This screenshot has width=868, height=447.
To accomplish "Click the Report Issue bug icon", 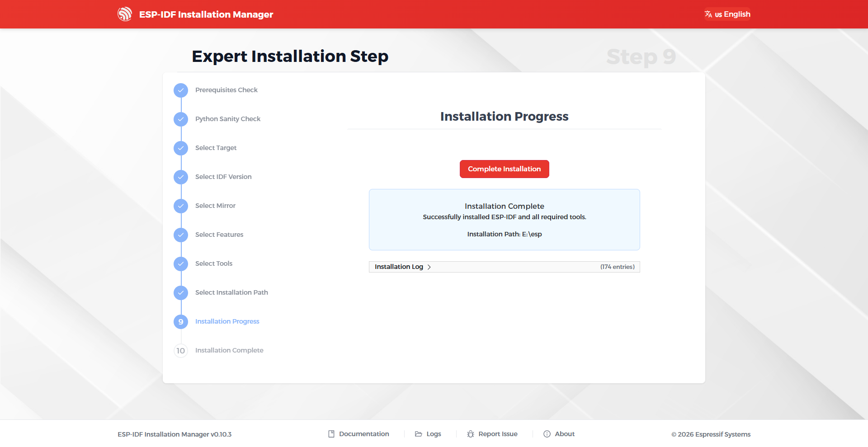I will click(x=471, y=434).
